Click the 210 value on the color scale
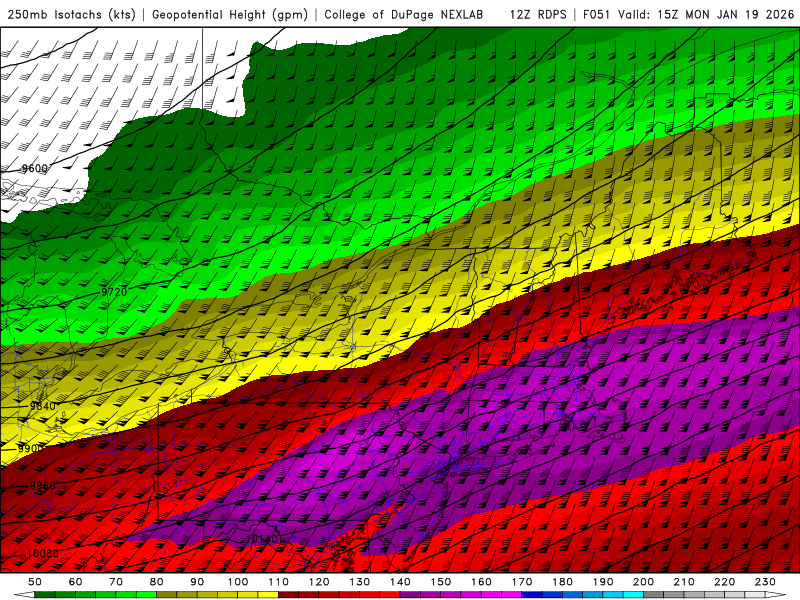800x600 pixels. coord(684,582)
